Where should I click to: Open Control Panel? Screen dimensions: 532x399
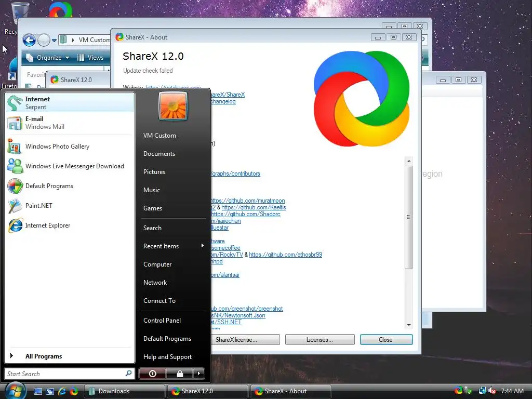(x=162, y=320)
